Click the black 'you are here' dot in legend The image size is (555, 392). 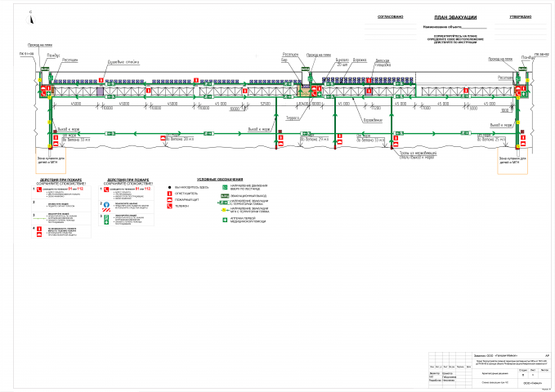[x=169, y=187]
